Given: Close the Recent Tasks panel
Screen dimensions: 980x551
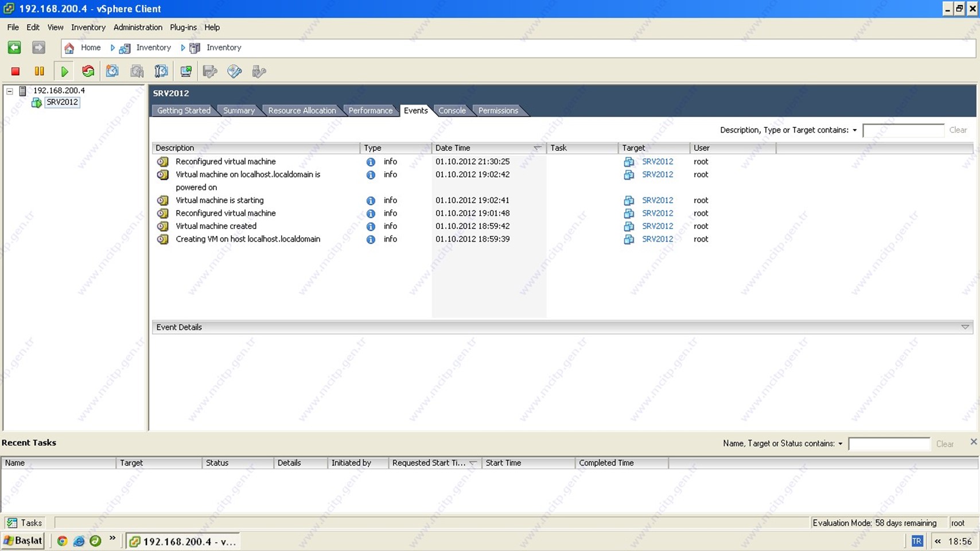Looking at the screenshot, I should pyautogui.click(x=973, y=442).
